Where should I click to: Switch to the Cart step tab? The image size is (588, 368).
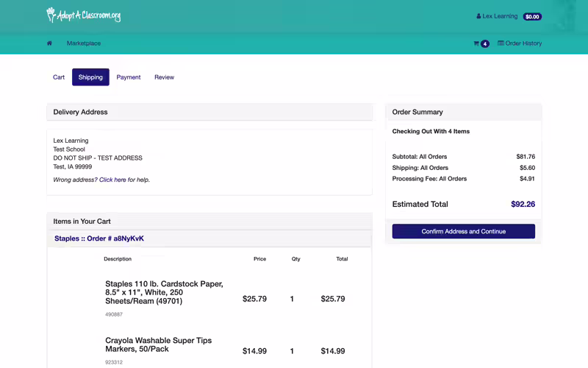[59, 77]
